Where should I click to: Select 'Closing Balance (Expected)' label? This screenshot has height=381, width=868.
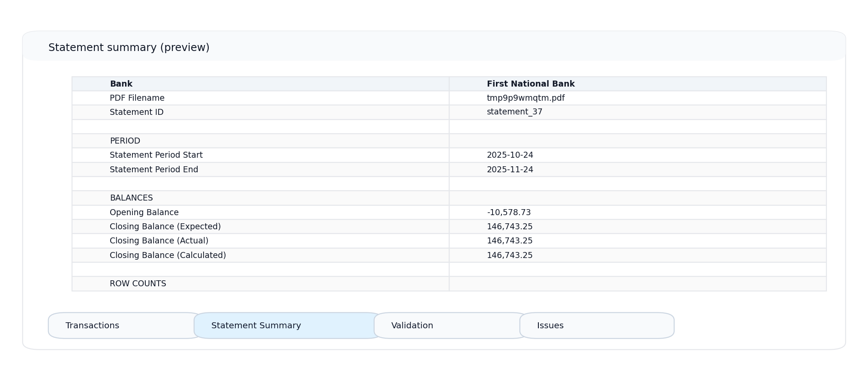[165, 227]
